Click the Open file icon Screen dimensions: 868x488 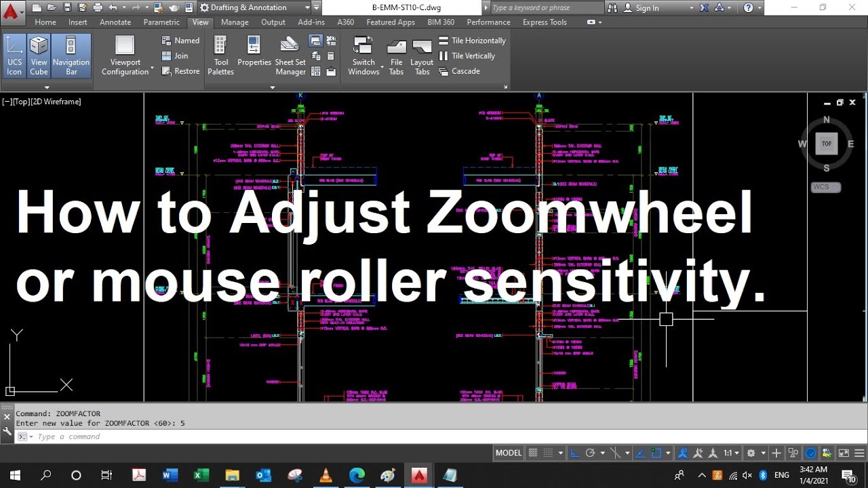click(52, 8)
